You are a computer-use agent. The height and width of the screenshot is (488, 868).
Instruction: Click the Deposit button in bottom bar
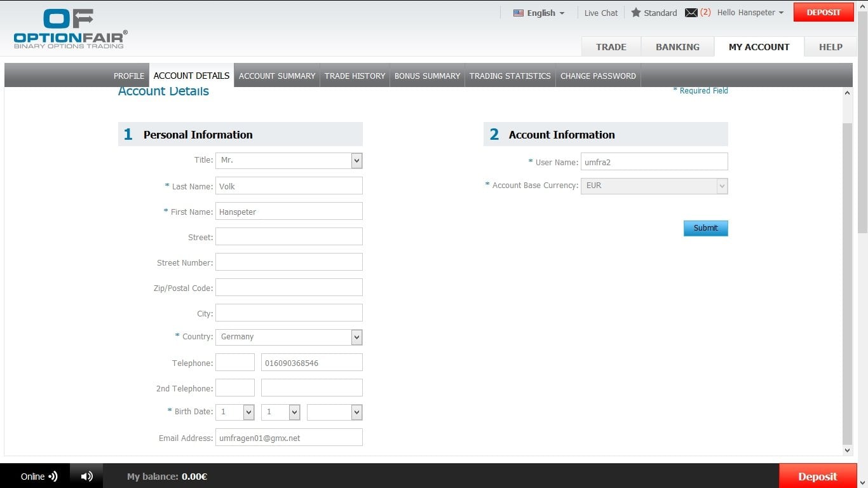817,477
